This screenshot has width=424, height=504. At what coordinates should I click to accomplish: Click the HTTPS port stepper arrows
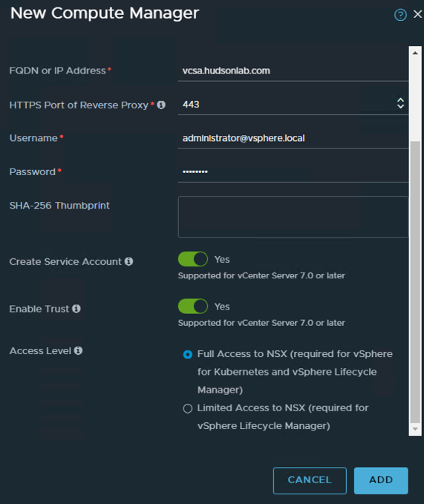[400, 103]
